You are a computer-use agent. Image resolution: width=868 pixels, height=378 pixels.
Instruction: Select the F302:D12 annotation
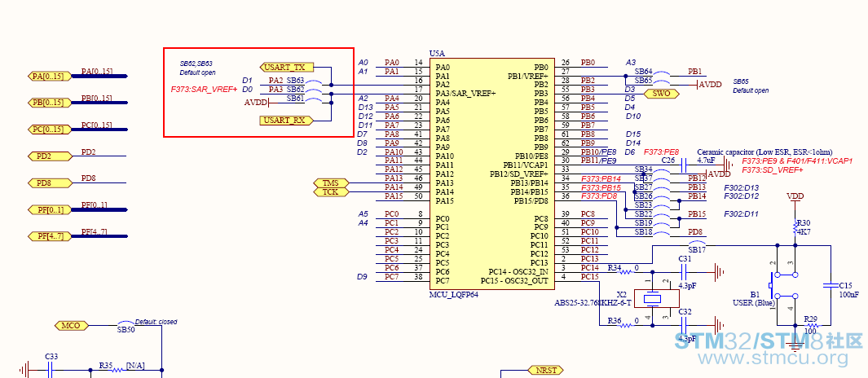(x=741, y=196)
